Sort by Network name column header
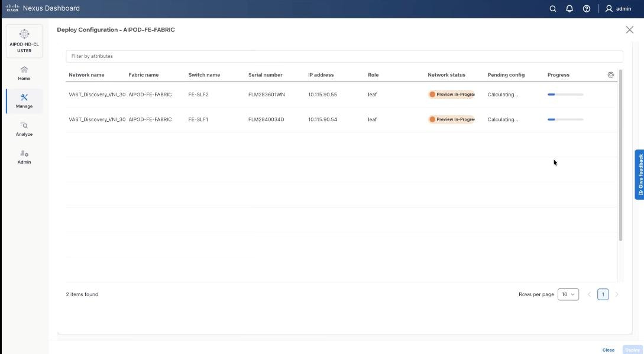This screenshot has height=354, width=644. pyautogui.click(x=86, y=74)
